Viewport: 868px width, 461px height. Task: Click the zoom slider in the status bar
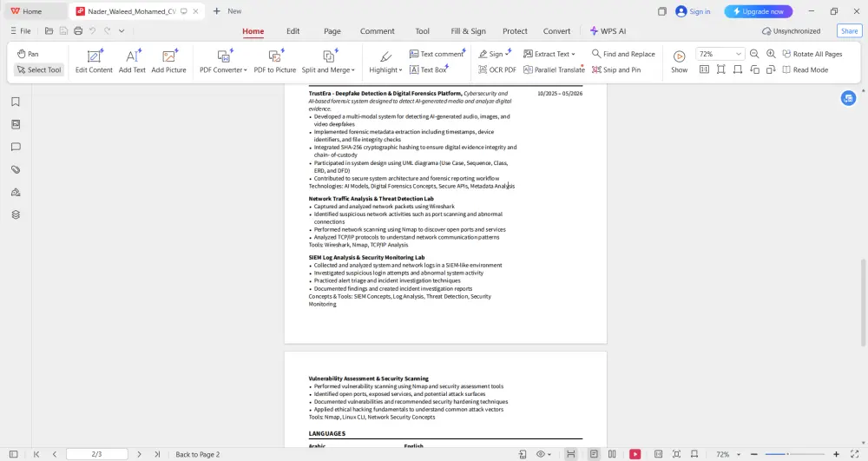click(794, 454)
